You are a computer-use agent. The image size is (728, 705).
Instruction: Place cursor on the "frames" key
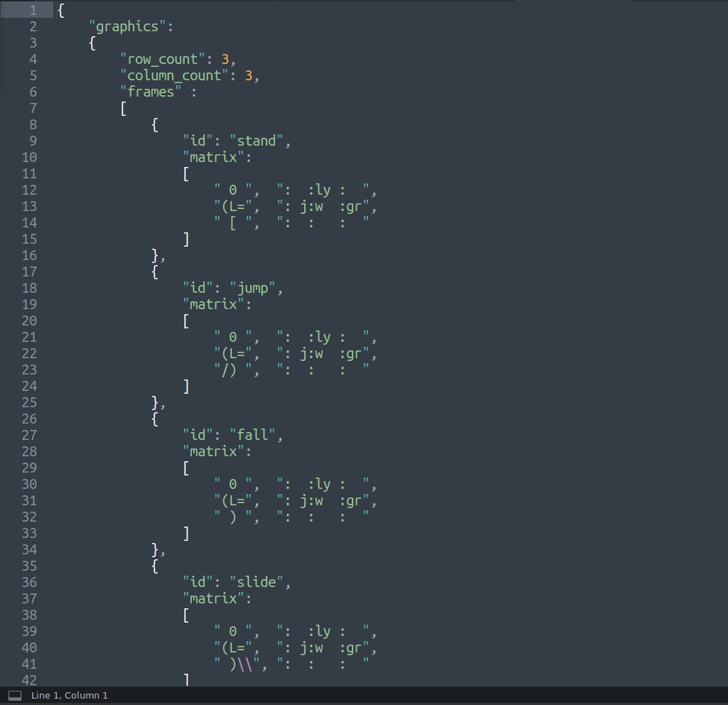(x=151, y=92)
